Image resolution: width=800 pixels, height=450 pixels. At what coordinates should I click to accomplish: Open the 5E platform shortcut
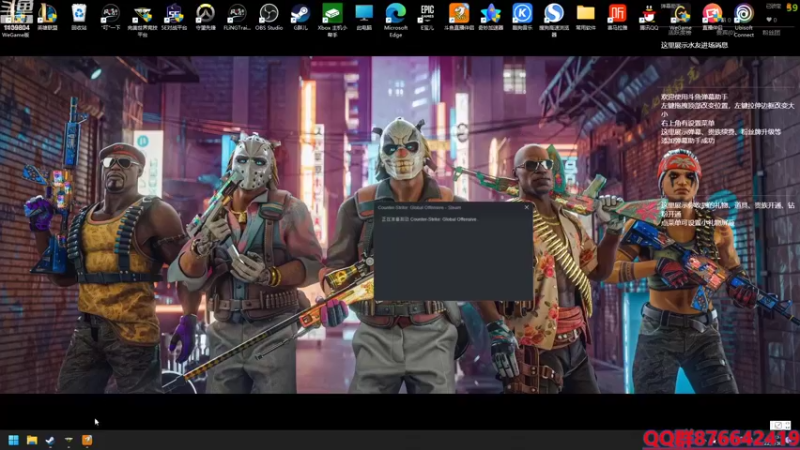(x=174, y=17)
